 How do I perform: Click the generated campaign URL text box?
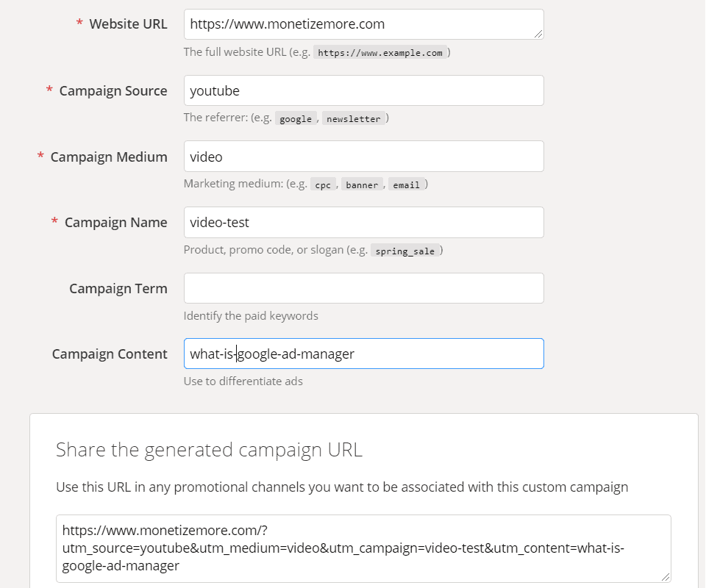point(363,548)
